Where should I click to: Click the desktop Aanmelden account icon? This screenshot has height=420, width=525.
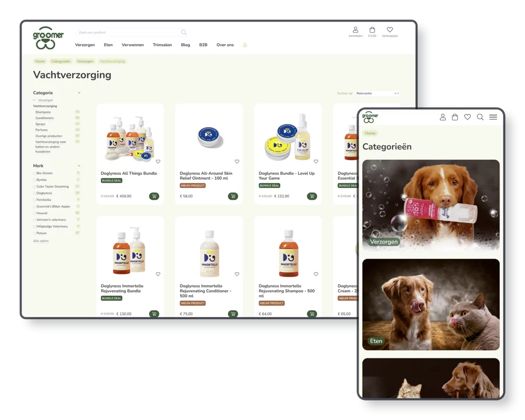click(355, 30)
